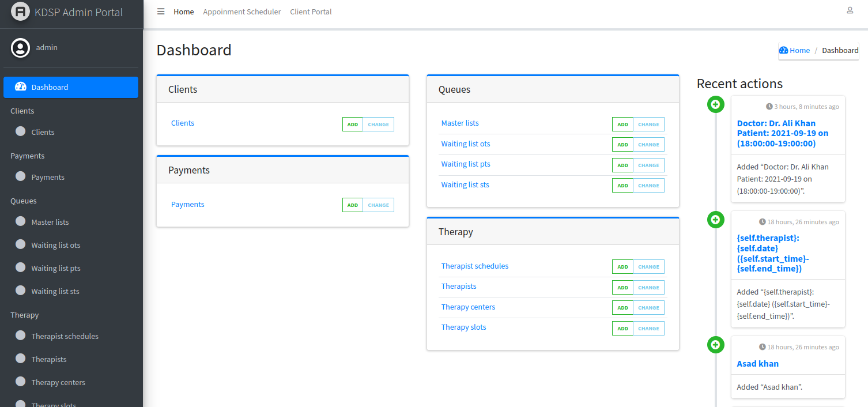Click Change button for Payments

tap(379, 205)
